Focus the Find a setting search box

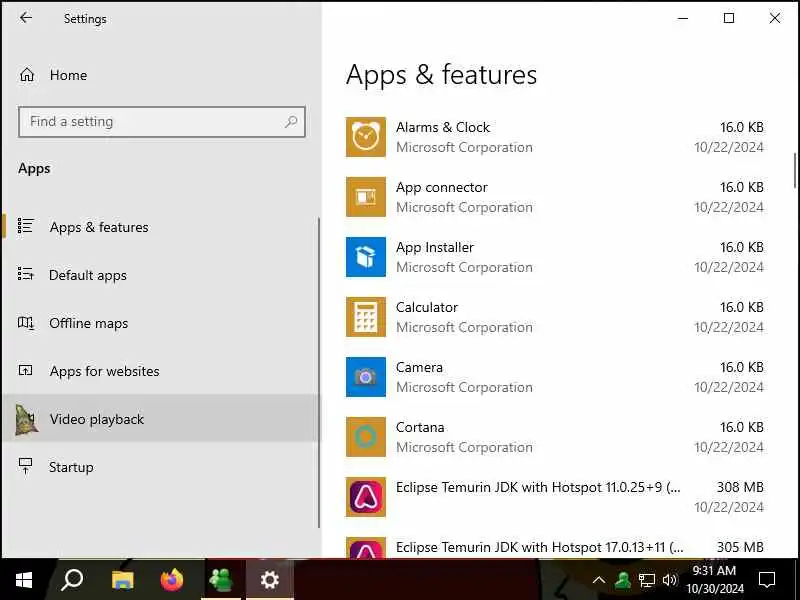click(x=162, y=122)
